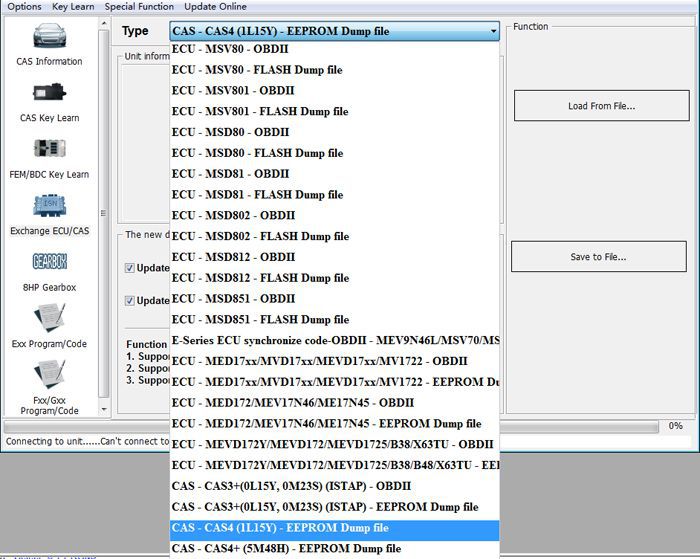The height and width of the screenshot is (559, 700).
Task: Select the CAS Key Learn icon
Action: coord(49,94)
